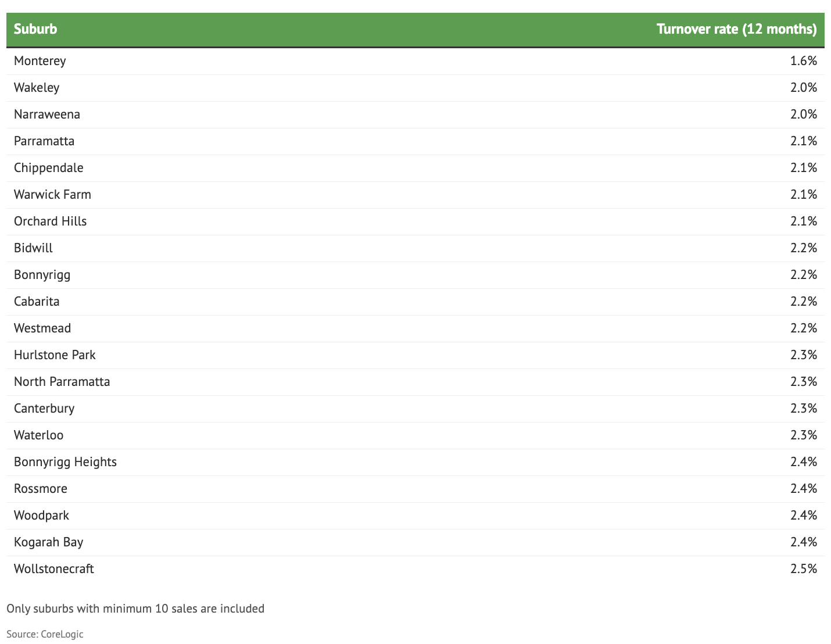Select Orchard Hills in the table
831x644 pixels.
tap(50, 221)
